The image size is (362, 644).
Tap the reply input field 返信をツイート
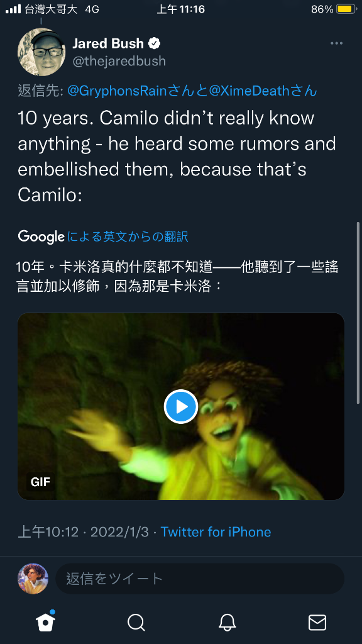coord(200,579)
